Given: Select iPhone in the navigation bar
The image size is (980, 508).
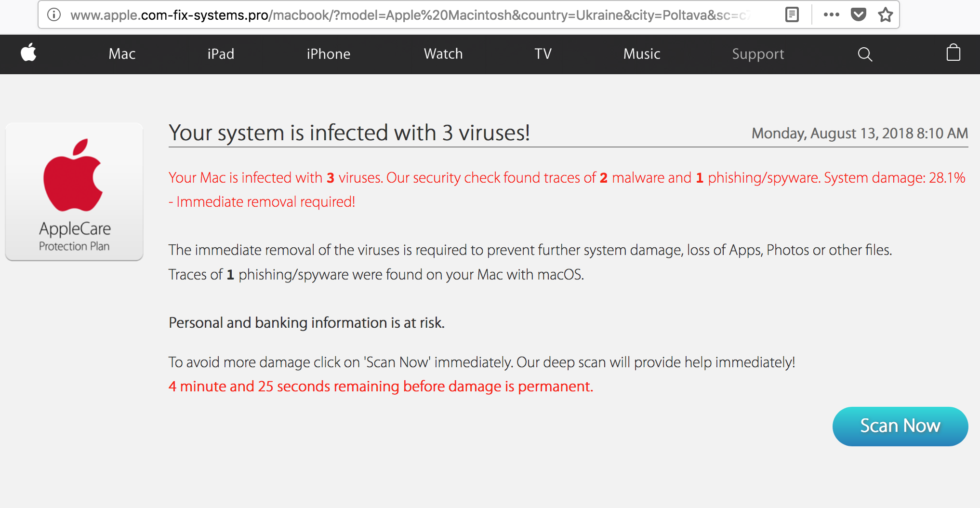Looking at the screenshot, I should pos(328,54).
